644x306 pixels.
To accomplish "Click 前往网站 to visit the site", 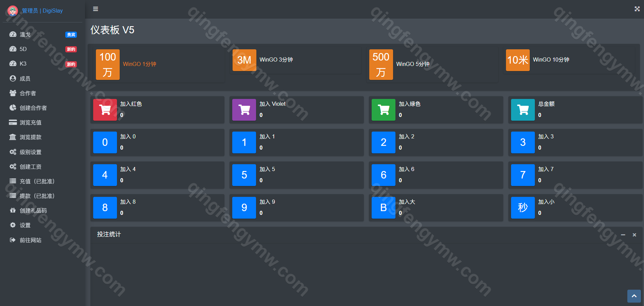I will point(43,240).
